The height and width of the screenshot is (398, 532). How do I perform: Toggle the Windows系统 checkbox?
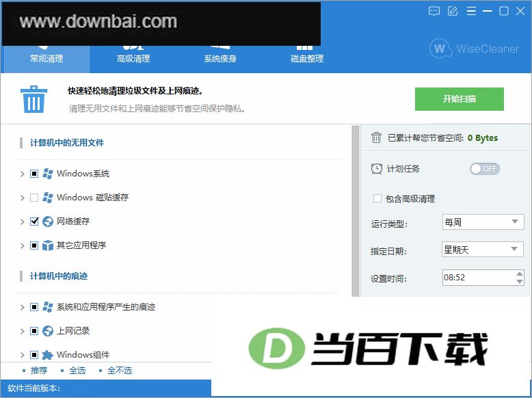[x=34, y=174]
